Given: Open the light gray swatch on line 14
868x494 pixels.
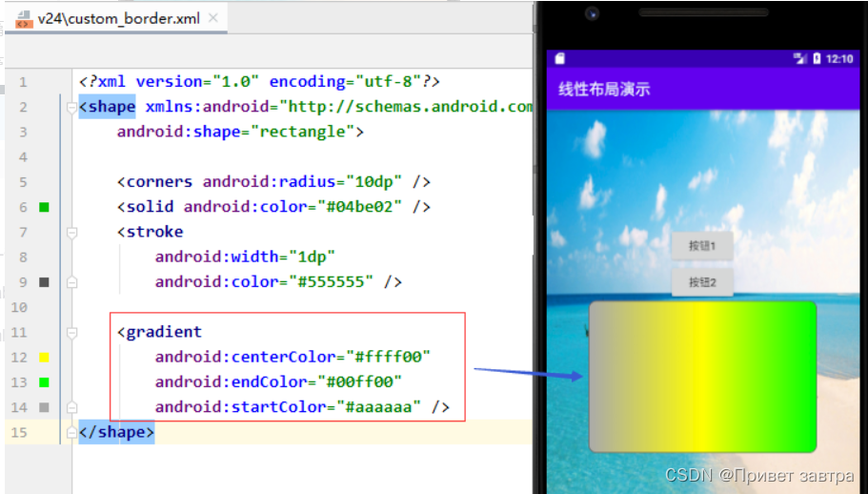Looking at the screenshot, I should (x=44, y=407).
